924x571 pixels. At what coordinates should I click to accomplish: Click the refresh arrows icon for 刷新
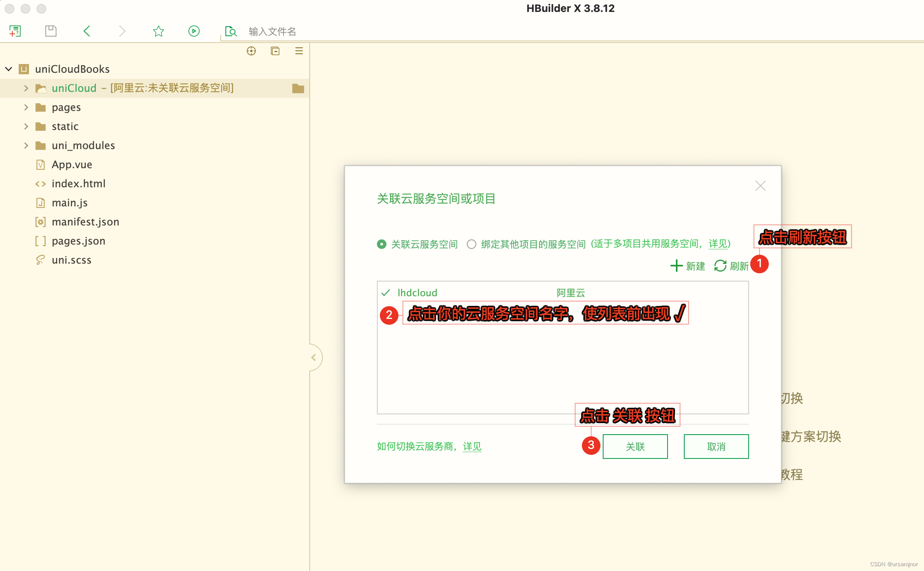[x=720, y=266]
